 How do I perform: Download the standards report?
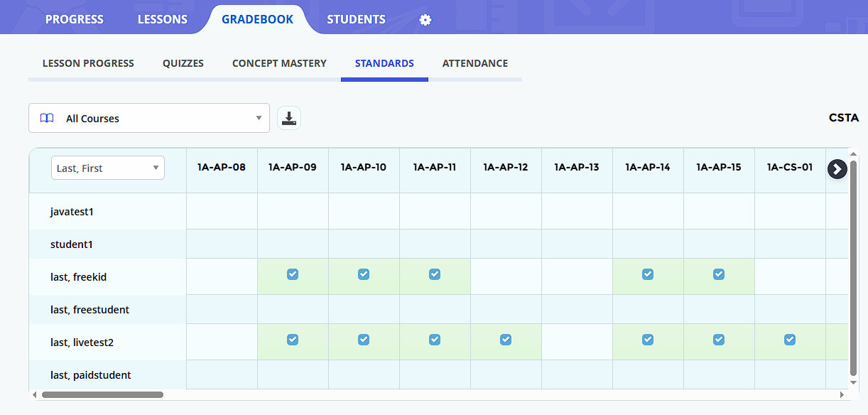[289, 118]
